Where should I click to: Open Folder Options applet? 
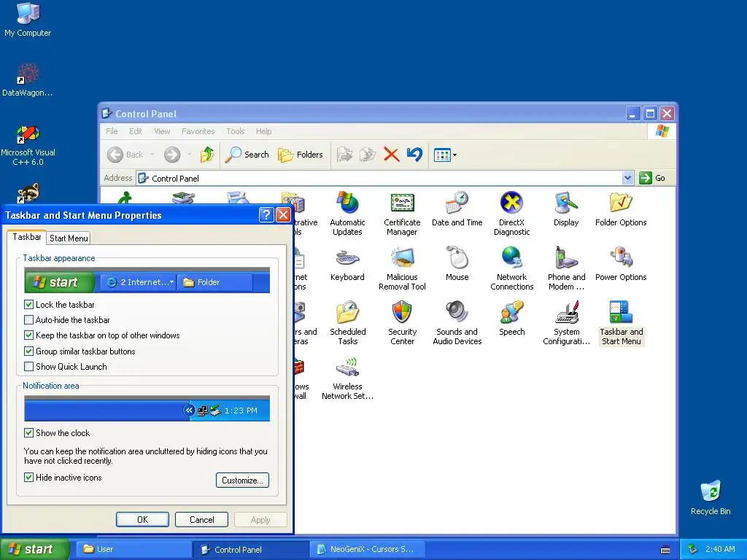[x=621, y=209]
